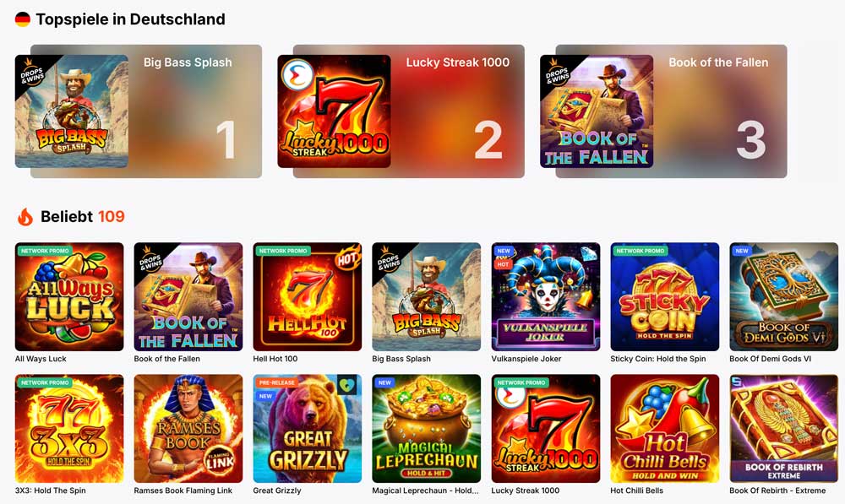Open Lucky Streak 1000 in the Beliebt grid
This screenshot has width=845, height=504.
[545, 429]
